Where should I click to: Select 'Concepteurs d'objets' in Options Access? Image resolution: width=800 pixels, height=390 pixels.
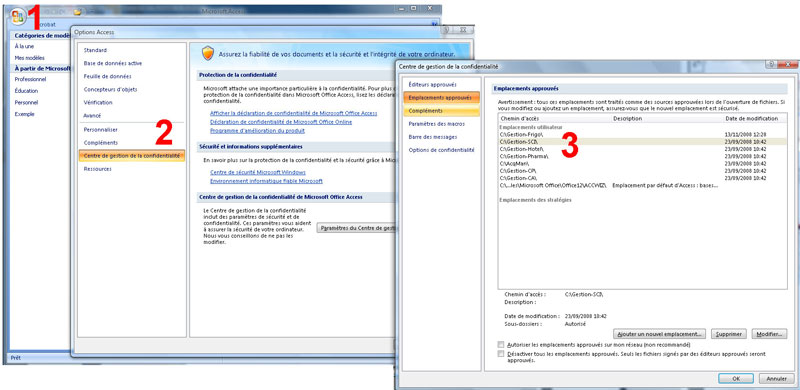pyautogui.click(x=111, y=89)
